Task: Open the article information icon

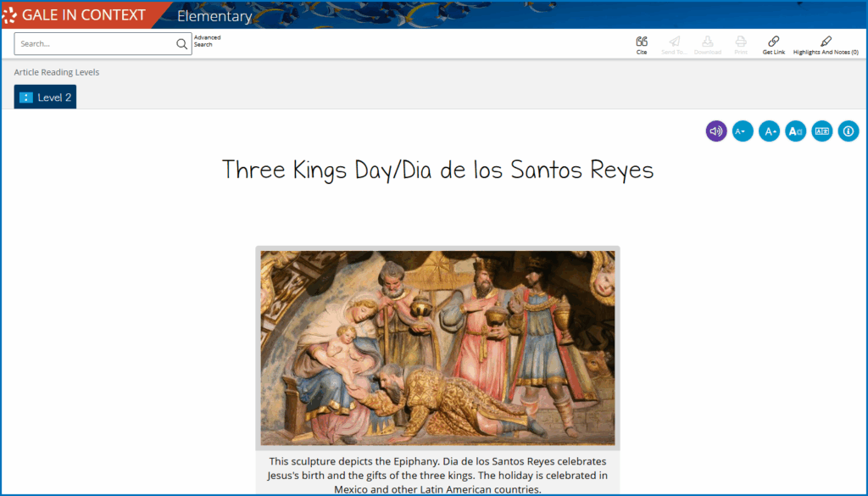Action: click(849, 131)
